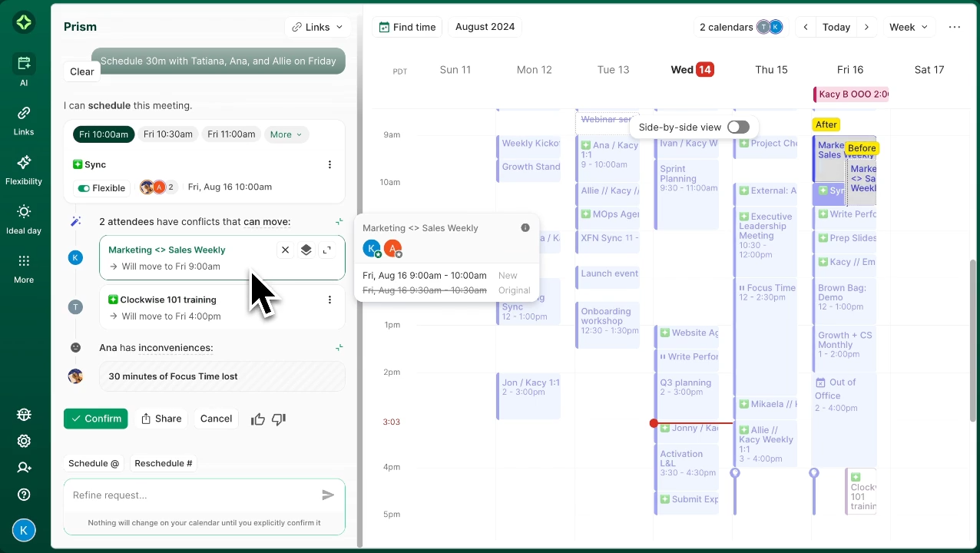The width and height of the screenshot is (980, 553).
Task: Select the Fri 10:00am time option
Action: click(104, 134)
